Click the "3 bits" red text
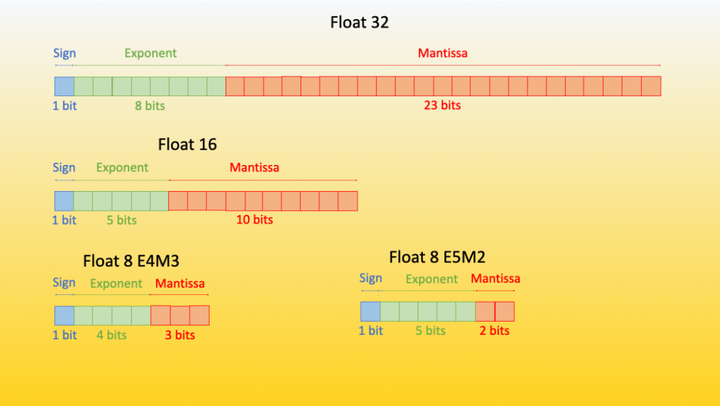The height and width of the screenshot is (406, 720). pos(180,335)
